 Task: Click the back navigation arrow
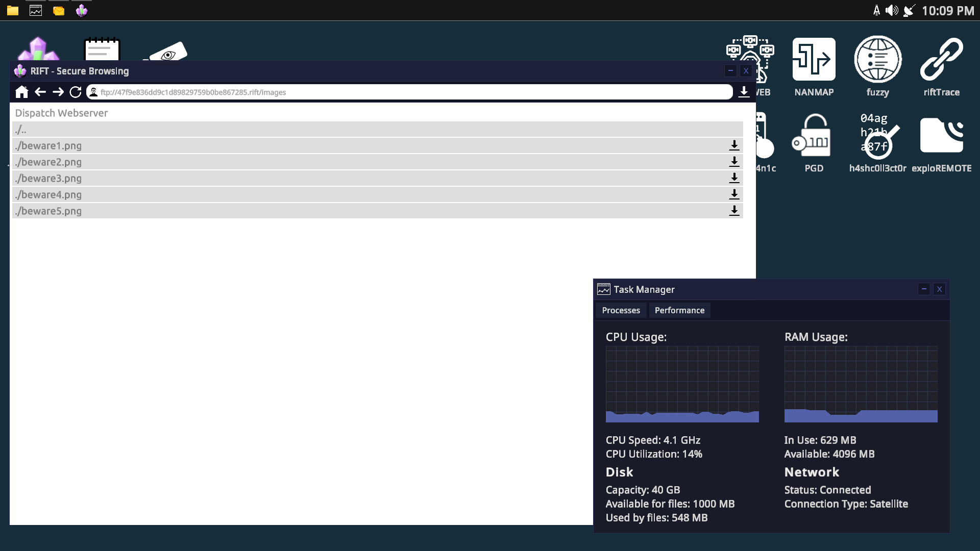(40, 92)
